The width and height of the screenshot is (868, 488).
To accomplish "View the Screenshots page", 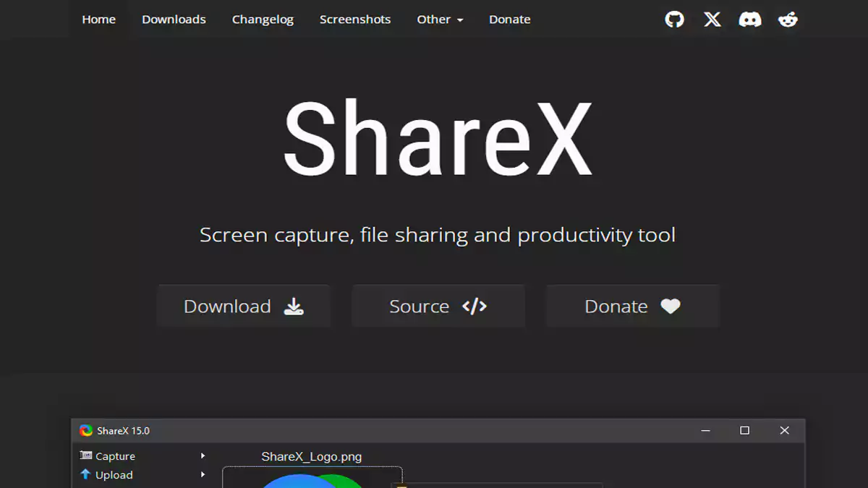I will pos(355,20).
